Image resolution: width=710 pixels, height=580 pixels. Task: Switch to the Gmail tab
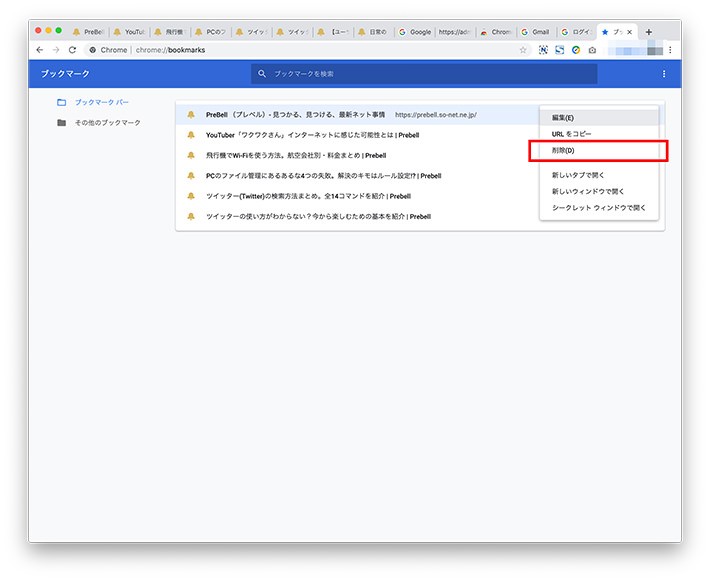536,32
